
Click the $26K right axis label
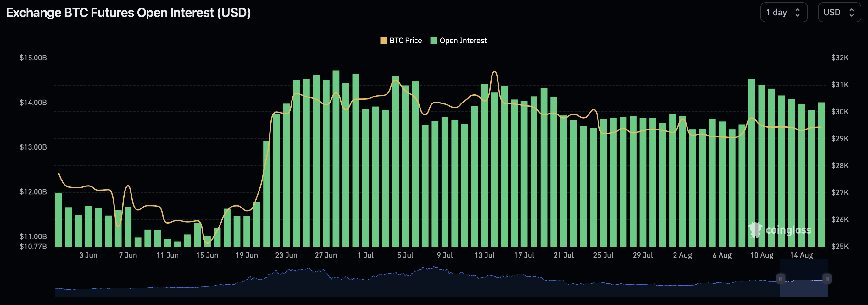coord(840,219)
